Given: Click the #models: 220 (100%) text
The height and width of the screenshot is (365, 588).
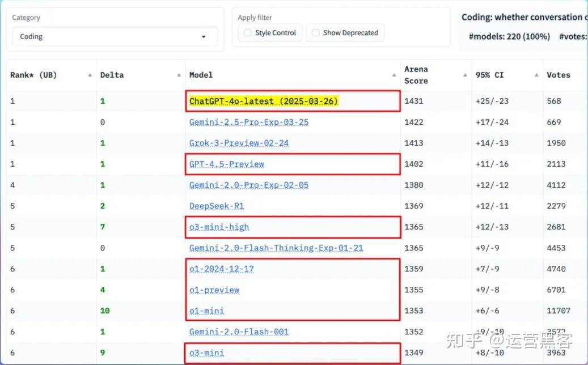Looking at the screenshot, I should (x=509, y=37).
